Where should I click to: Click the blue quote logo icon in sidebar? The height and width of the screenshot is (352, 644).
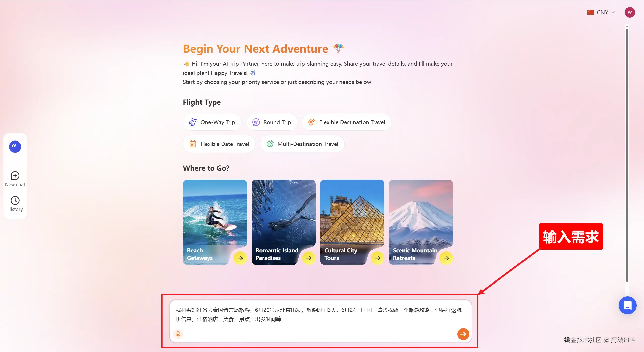coord(15,147)
